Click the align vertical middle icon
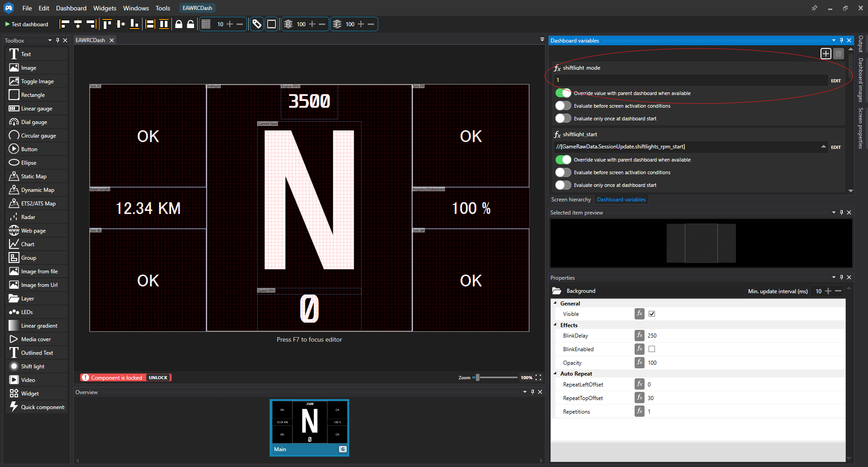Viewport: 868px width, 467px height. tap(121, 24)
